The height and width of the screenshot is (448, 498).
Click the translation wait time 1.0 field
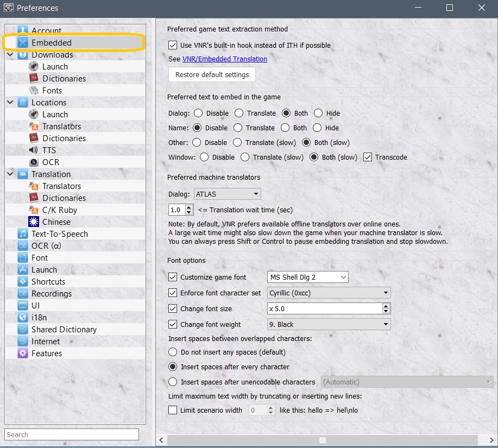coord(176,210)
